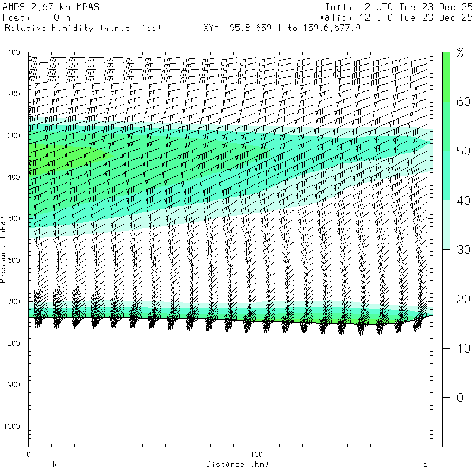Click the Distance (km) axis label
The image size is (476, 476).
pos(237,464)
